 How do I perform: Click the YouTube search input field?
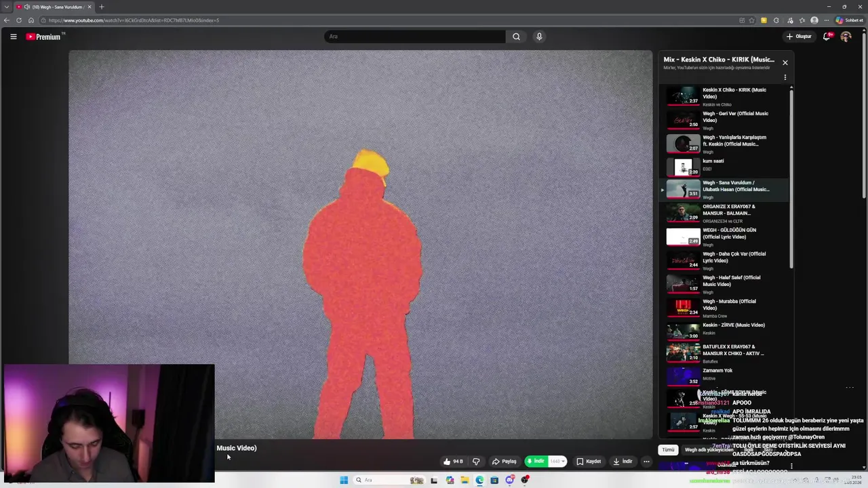[x=415, y=37]
